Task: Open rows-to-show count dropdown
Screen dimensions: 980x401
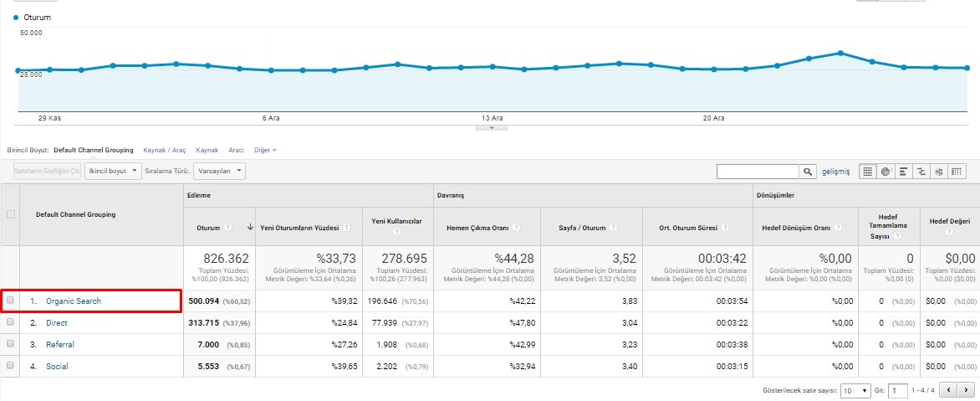Action: coord(855,390)
